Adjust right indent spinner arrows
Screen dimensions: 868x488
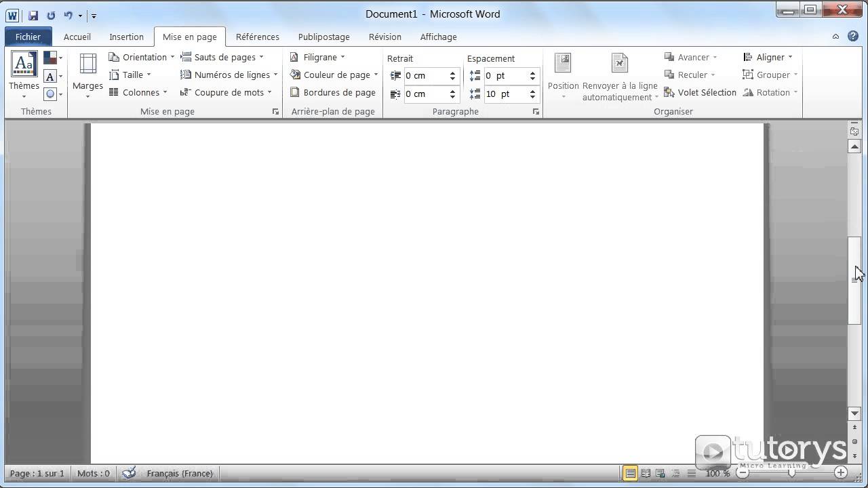point(453,94)
